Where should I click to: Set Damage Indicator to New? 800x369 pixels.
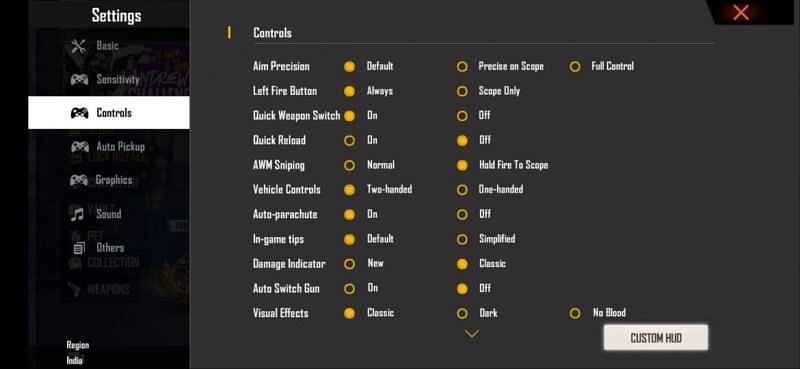coord(349,264)
